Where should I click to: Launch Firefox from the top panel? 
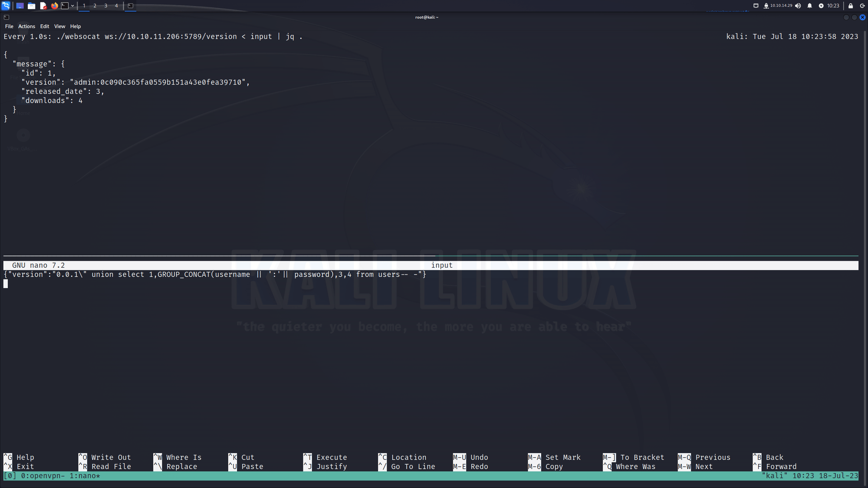click(x=54, y=6)
